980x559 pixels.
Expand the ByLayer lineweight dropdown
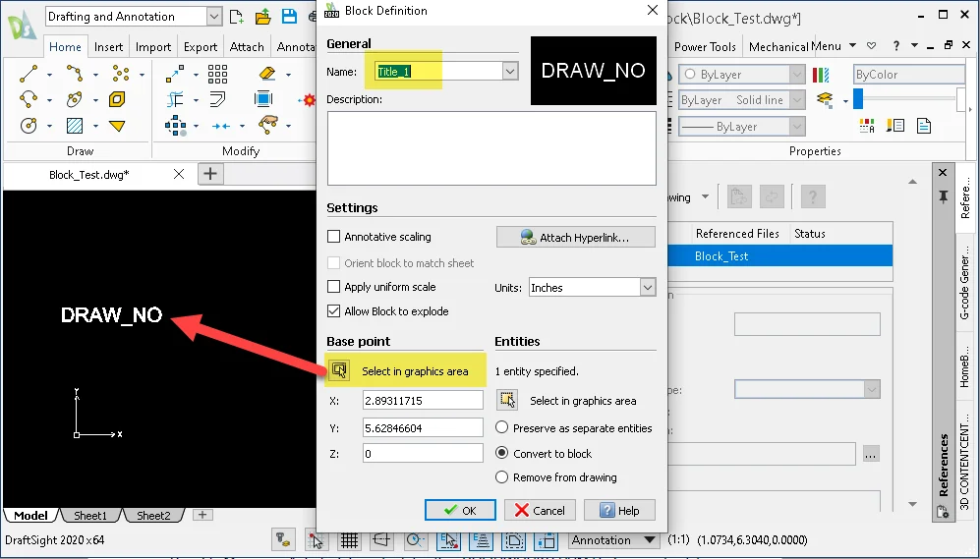[x=796, y=126]
